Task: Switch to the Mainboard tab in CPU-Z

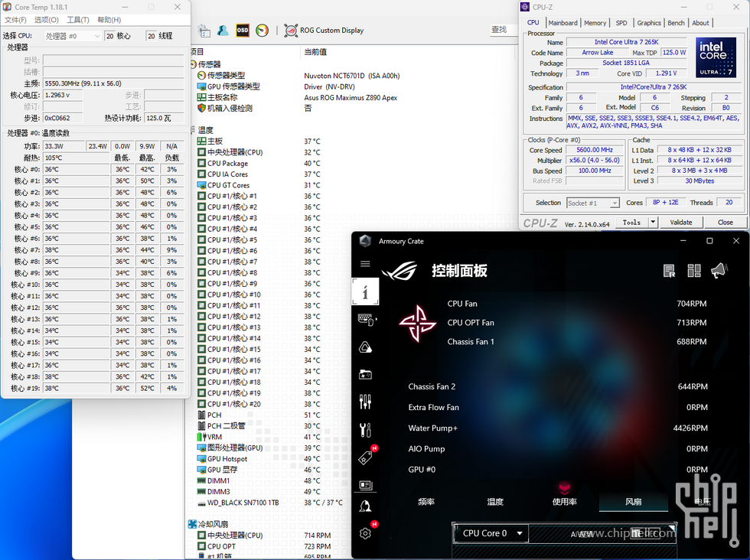Action: coord(563,23)
